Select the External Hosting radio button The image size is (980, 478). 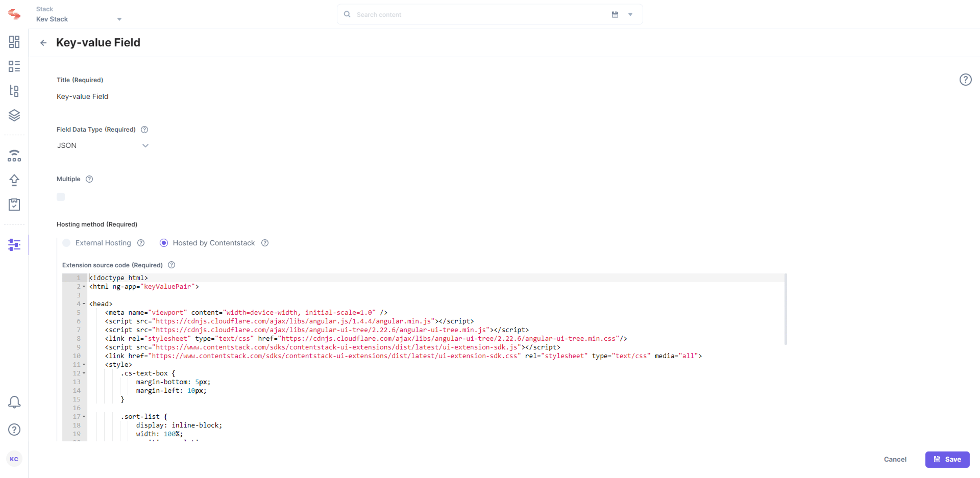(67, 243)
